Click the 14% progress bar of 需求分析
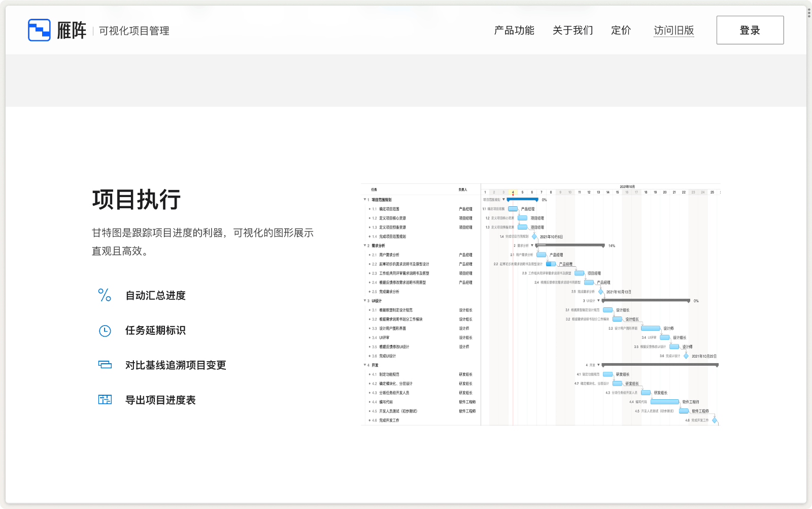Screen dimensions: 812x509 pyautogui.click(x=569, y=245)
